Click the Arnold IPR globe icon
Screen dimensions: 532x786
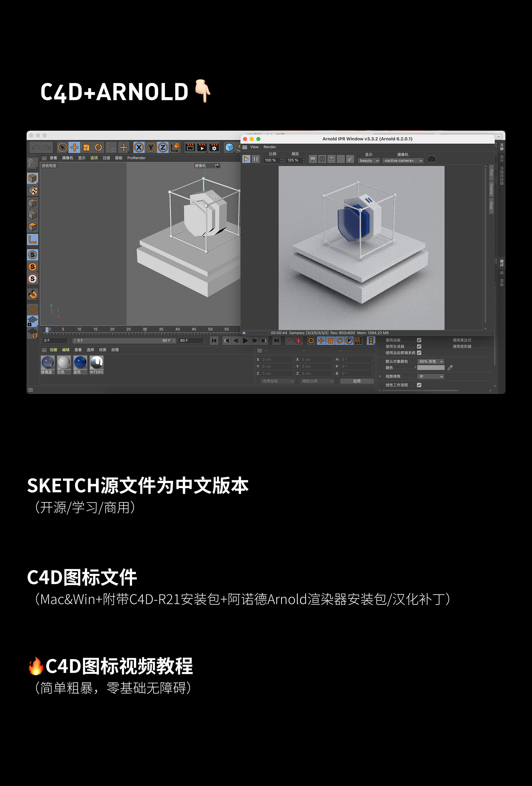point(322,159)
